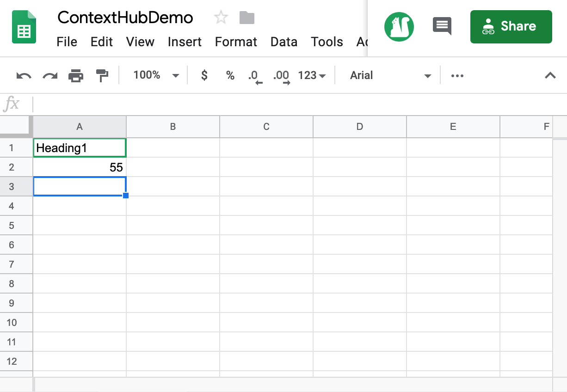Viewport: 567px width, 392px height.
Task: Open the Arial font dropdown
Action: coord(390,75)
